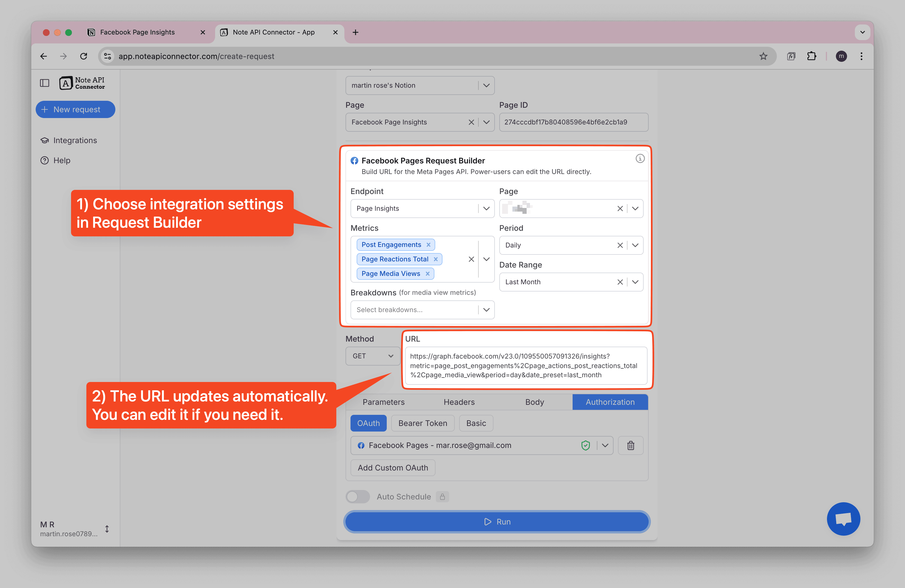Open the Request Builder info icon
Screen dimensions: 905x588
pyautogui.click(x=640, y=158)
